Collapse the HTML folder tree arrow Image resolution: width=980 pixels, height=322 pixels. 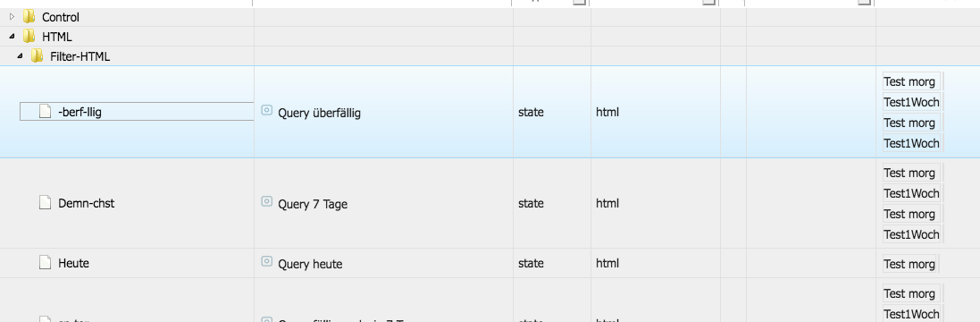pos(12,37)
